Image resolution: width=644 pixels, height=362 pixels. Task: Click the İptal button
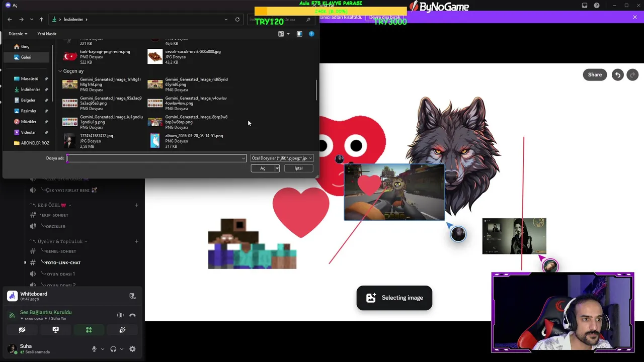point(298,168)
